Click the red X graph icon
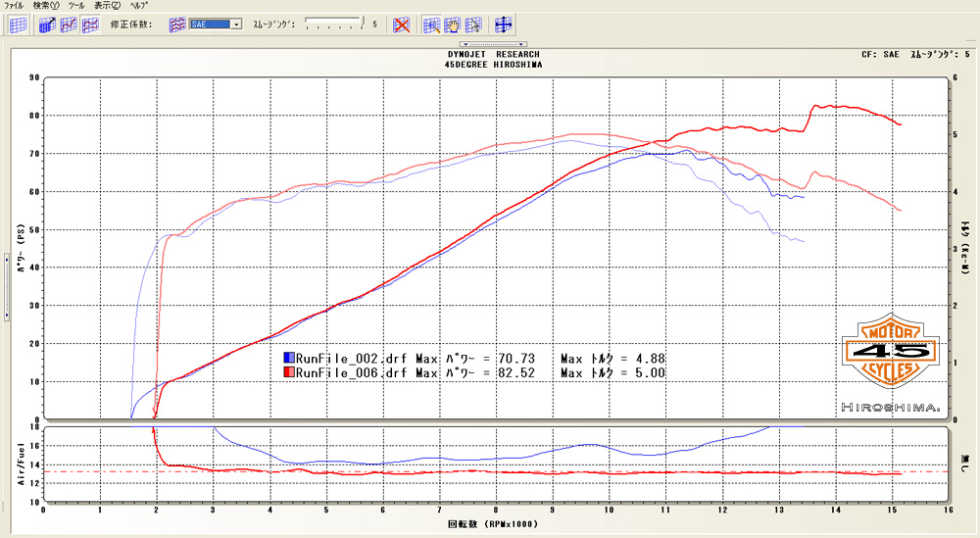The height and width of the screenshot is (538, 980). pyautogui.click(x=401, y=24)
